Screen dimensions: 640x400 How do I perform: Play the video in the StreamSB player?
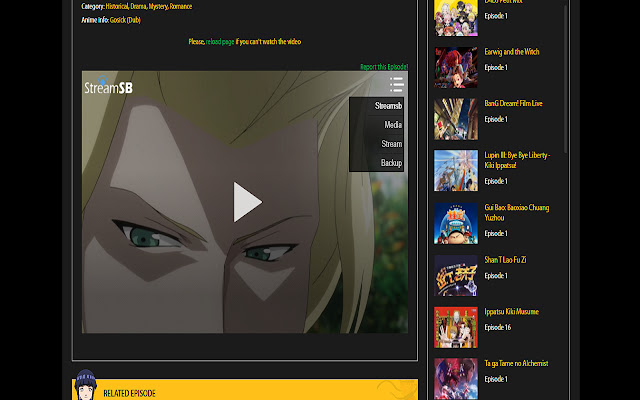pos(247,202)
